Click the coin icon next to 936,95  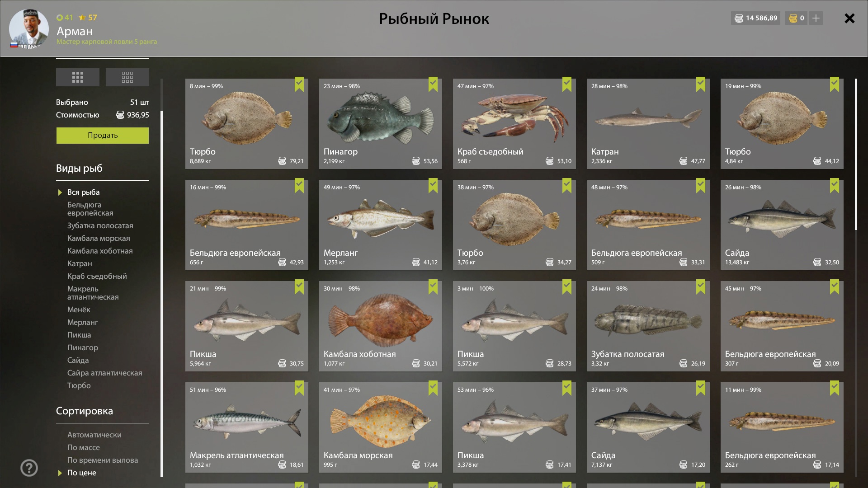[x=120, y=115]
